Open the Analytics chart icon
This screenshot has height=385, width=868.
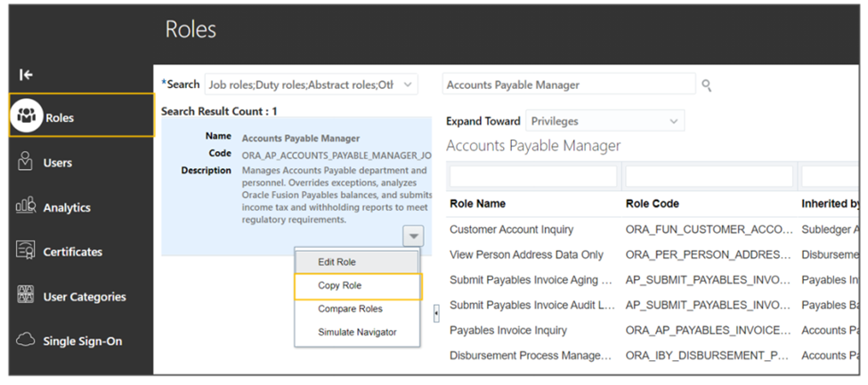tap(26, 206)
